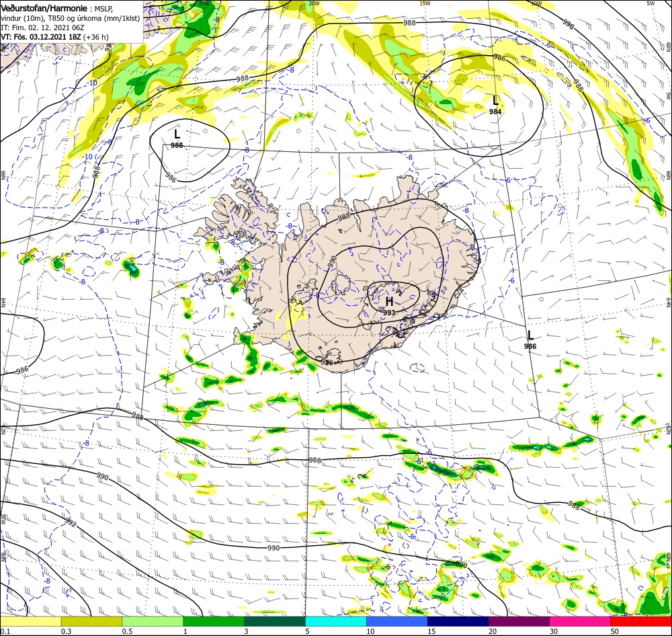Click the L 986 low northwest of Iceland
672x636 pixels.
point(177,138)
